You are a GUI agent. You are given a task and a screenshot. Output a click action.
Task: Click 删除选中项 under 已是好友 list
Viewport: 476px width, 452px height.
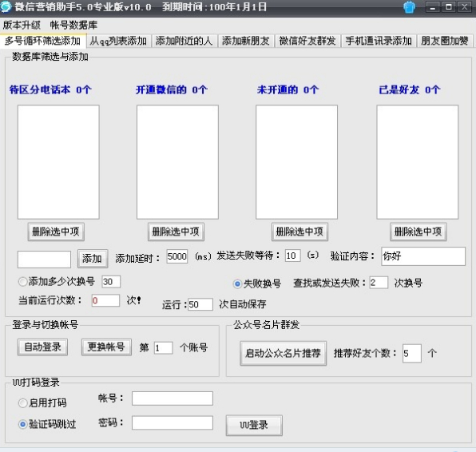coord(418,232)
